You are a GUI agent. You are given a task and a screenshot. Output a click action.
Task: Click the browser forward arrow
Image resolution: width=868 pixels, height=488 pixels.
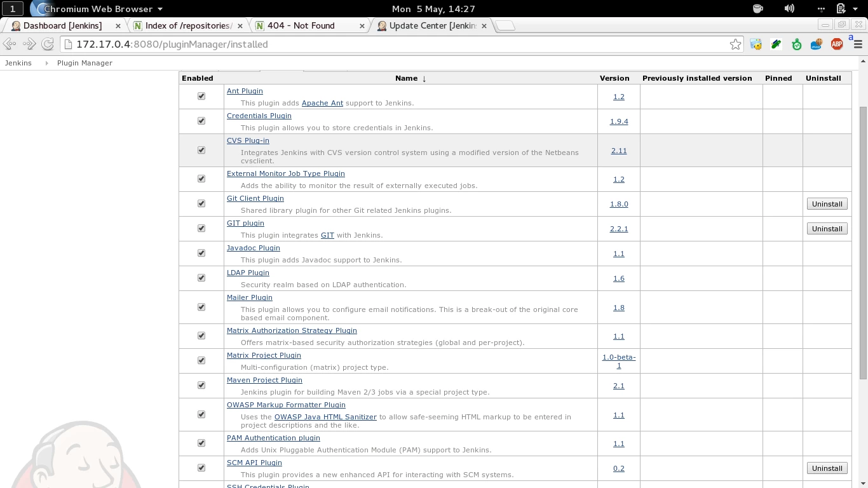coord(29,44)
